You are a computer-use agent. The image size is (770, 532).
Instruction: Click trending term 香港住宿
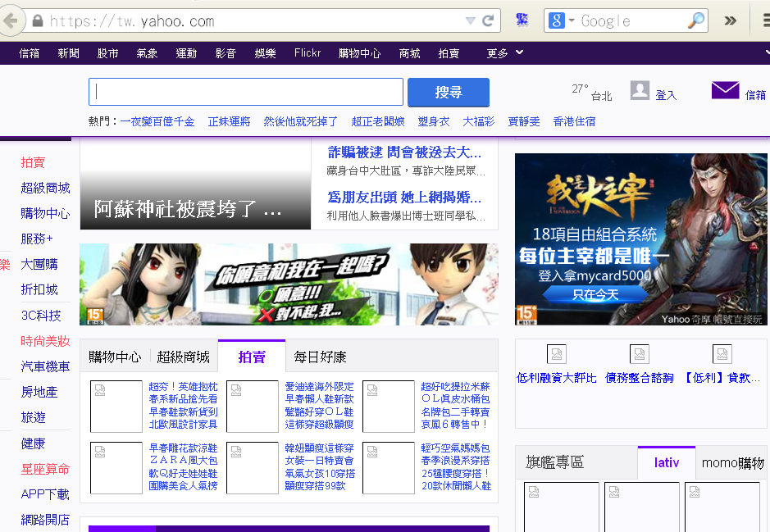[x=574, y=121]
